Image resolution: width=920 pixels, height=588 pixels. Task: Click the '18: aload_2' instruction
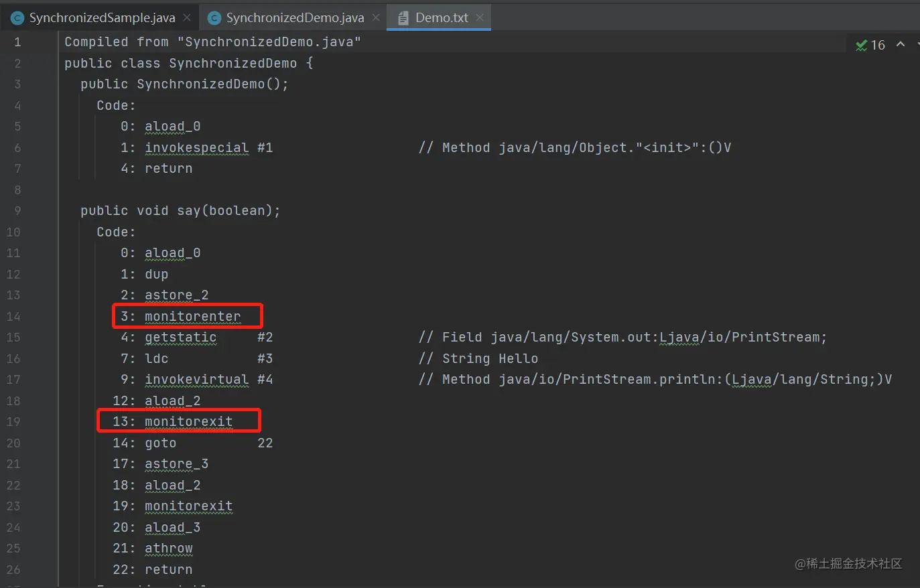point(156,486)
